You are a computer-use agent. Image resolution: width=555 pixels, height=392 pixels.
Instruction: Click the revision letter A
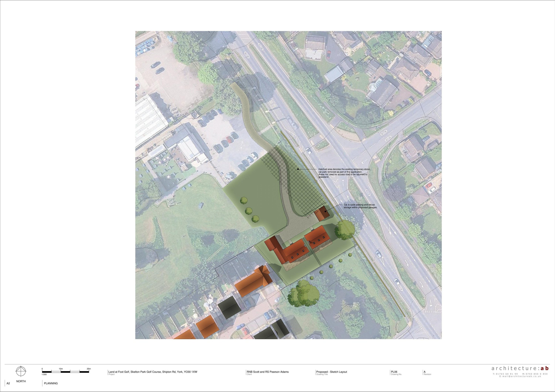click(424, 372)
